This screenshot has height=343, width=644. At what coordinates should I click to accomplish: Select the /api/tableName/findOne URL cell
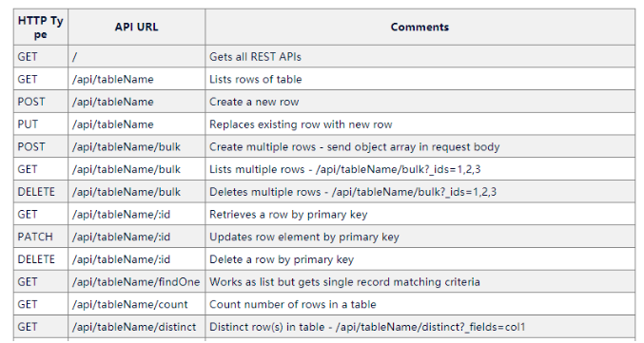click(x=136, y=282)
